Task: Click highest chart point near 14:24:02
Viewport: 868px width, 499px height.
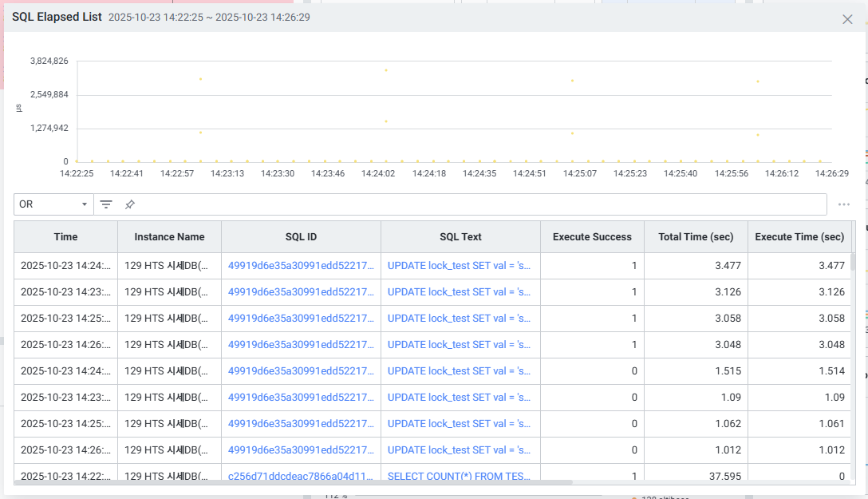Action: click(386, 70)
